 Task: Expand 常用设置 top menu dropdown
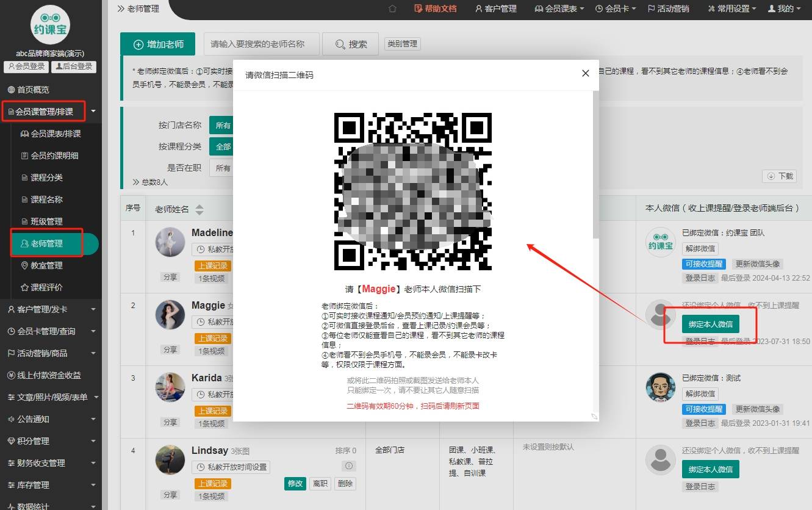pos(731,9)
